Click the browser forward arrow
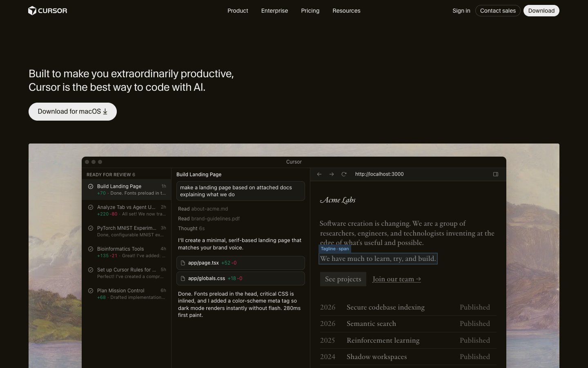The height and width of the screenshot is (368, 588). coord(332,174)
